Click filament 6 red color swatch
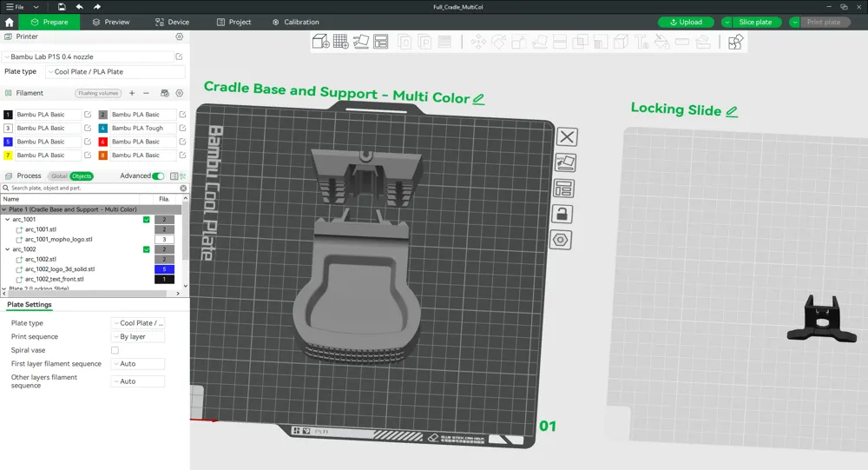This screenshot has height=470, width=868. (103, 142)
